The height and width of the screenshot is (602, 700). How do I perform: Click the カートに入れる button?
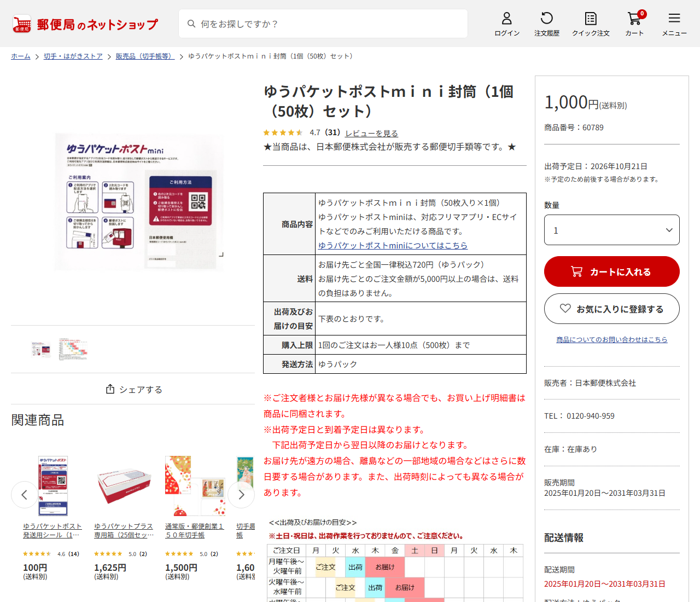click(x=612, y=271)
